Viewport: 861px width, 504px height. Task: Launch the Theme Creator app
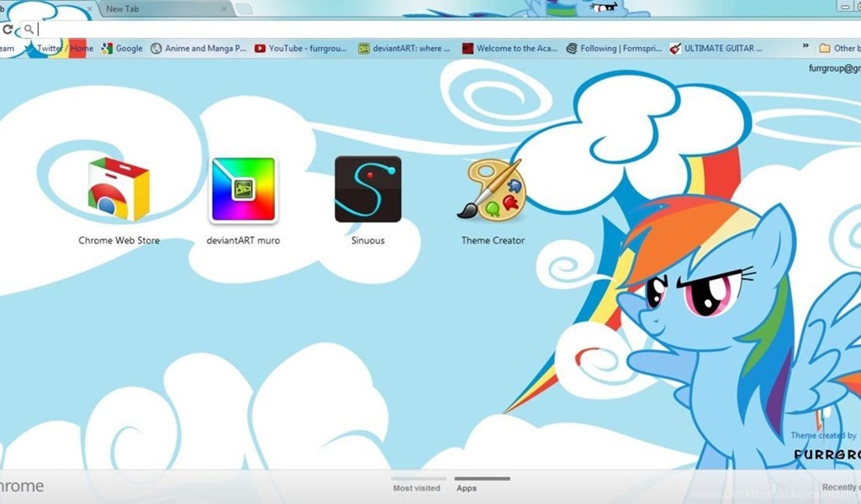[493, 189]
